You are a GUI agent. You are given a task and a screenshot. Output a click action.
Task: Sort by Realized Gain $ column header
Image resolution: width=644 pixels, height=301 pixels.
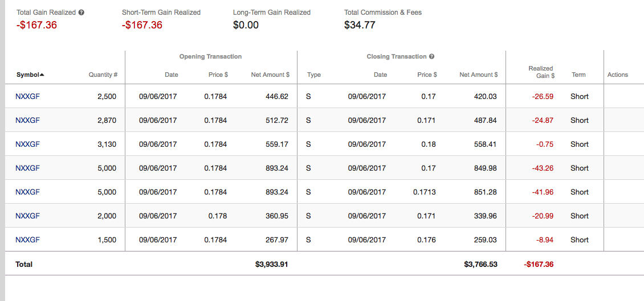click(x=540, y=72)
